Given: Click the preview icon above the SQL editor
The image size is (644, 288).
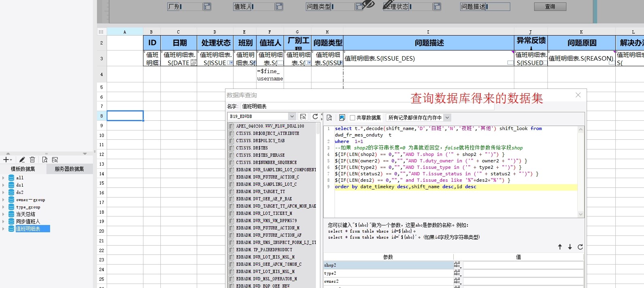Looking at the screenshot, I should pos(329,118).
